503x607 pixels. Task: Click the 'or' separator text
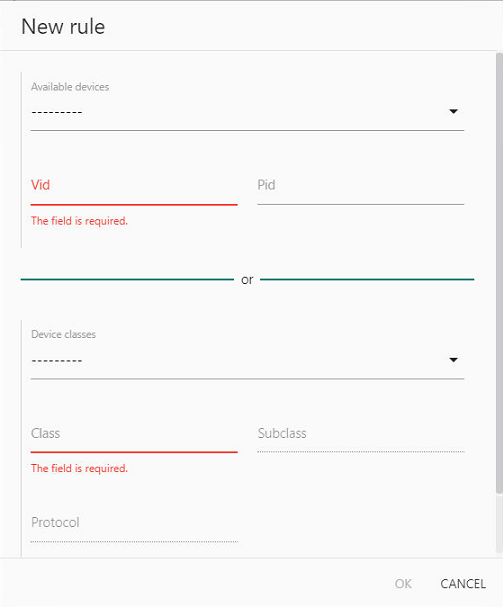(247, 279)
